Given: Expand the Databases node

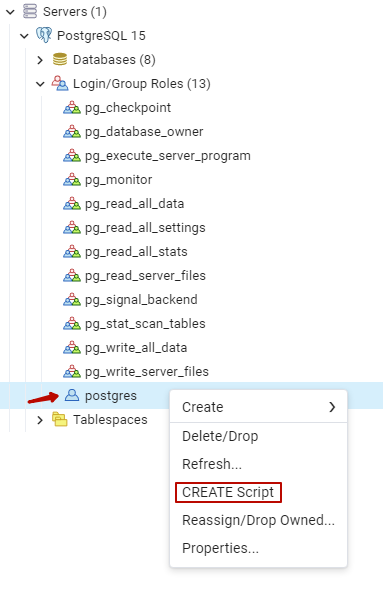Looking at the screenshot, I should pyautogui.click(x=40, y=60).
